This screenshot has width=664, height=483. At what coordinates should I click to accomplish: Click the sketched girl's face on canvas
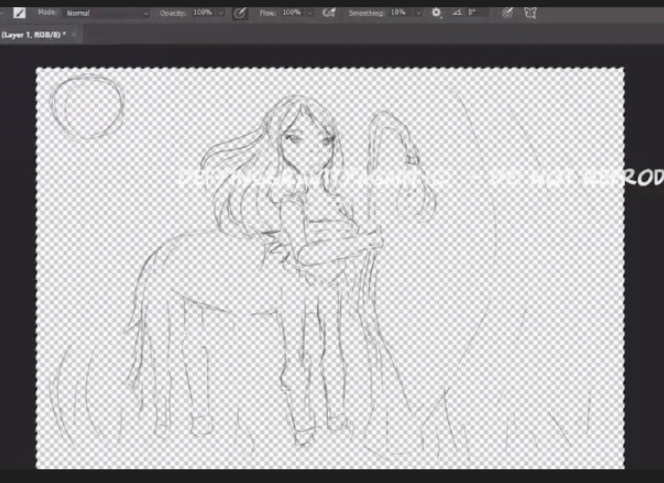click(x=309, y=146)
